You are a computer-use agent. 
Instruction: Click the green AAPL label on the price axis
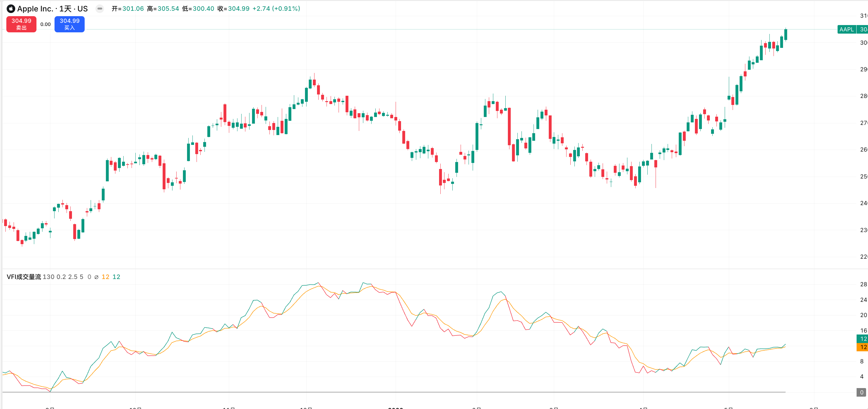coord(846,30)
